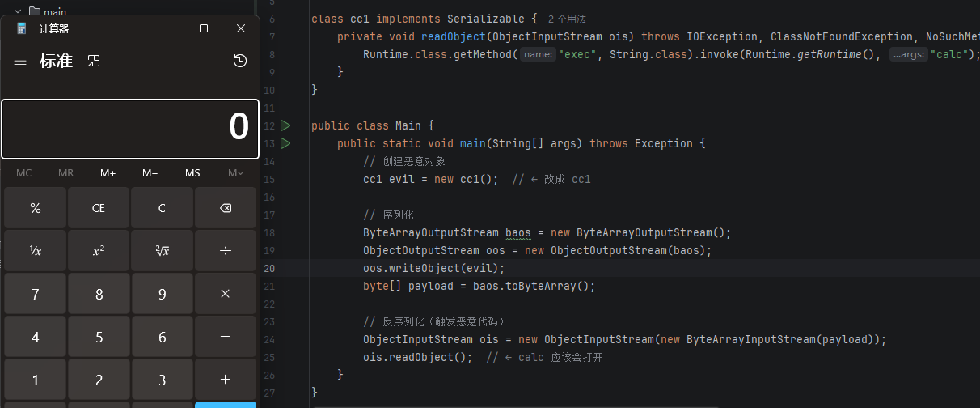
Task: Click the C clear key
Action: pyautogui.click(x=162, y=208)
